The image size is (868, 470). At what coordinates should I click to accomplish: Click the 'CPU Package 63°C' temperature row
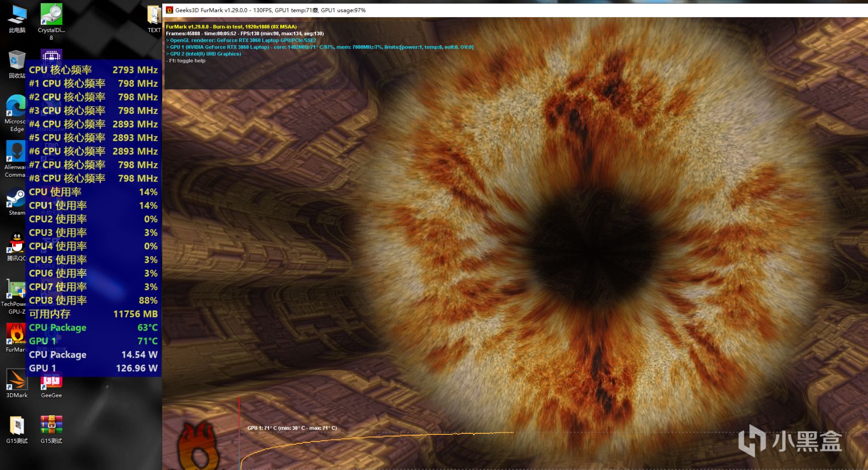(93, 327)
